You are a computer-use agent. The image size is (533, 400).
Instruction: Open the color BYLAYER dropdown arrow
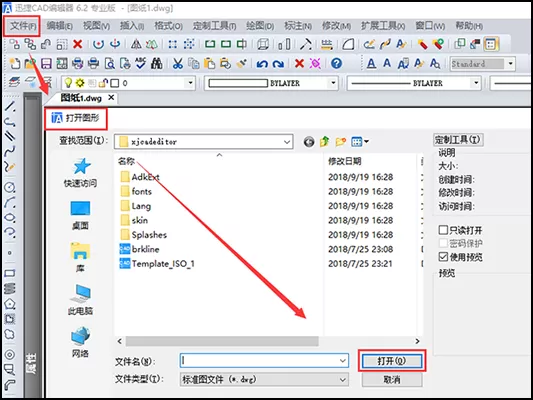(x=333, y=83)
